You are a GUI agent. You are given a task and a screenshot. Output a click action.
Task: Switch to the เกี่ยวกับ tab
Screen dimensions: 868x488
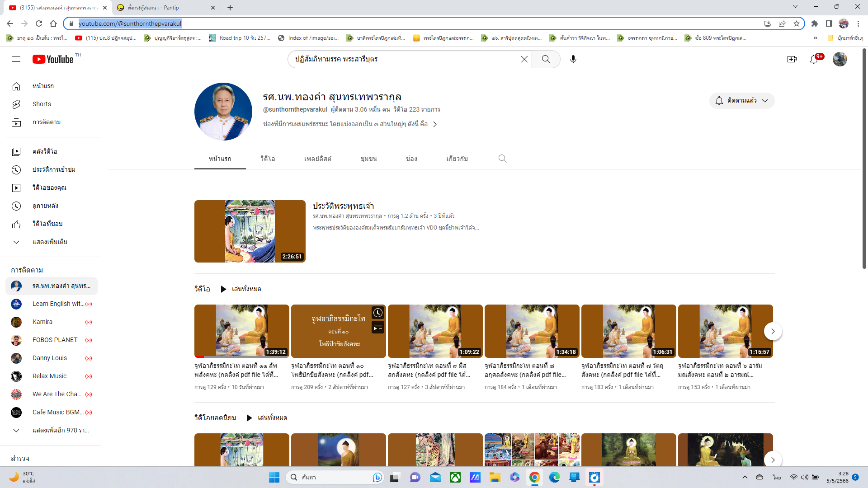457,159
